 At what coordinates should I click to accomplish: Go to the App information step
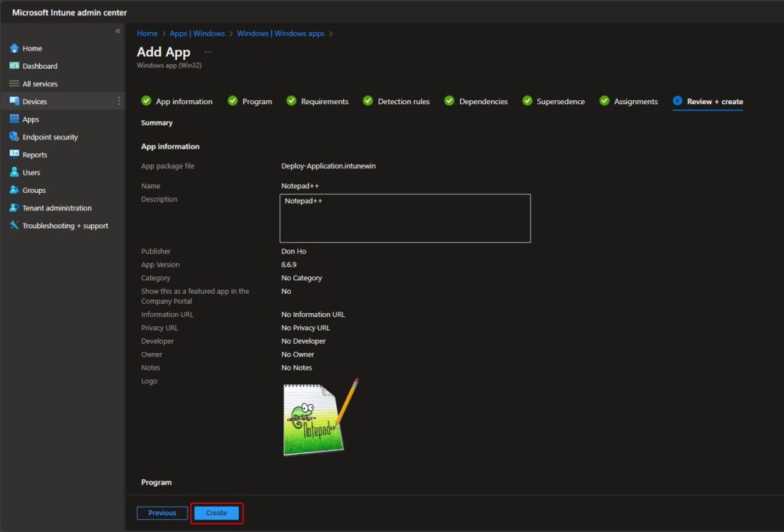coord(177,102)
